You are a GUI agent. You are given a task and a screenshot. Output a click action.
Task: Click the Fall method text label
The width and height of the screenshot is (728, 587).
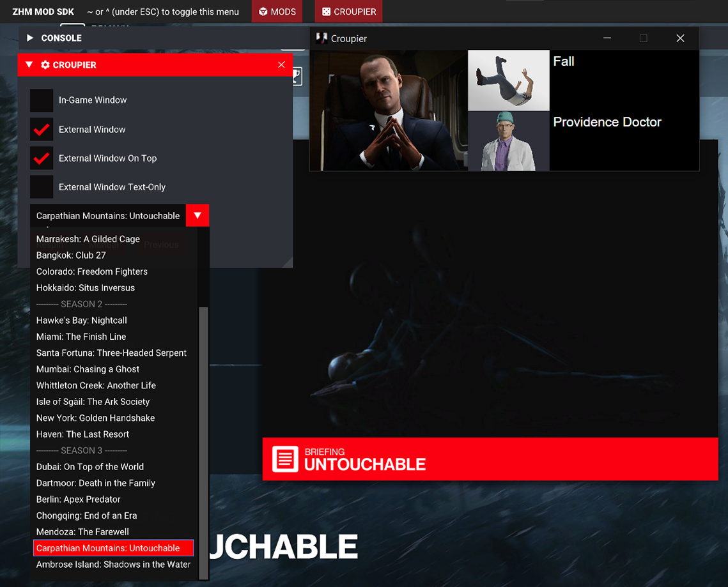564,61
